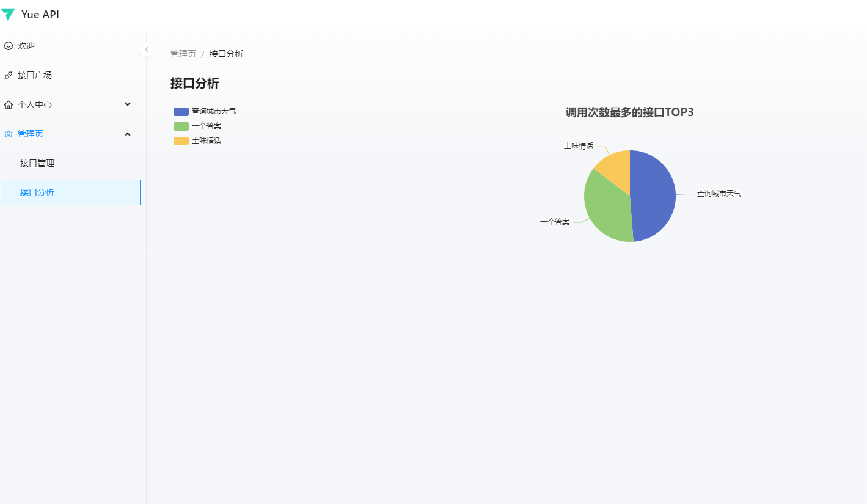867x504 pixels.
Task: Collapse the sidebar with the arrow button
Action: pos(147,49)
